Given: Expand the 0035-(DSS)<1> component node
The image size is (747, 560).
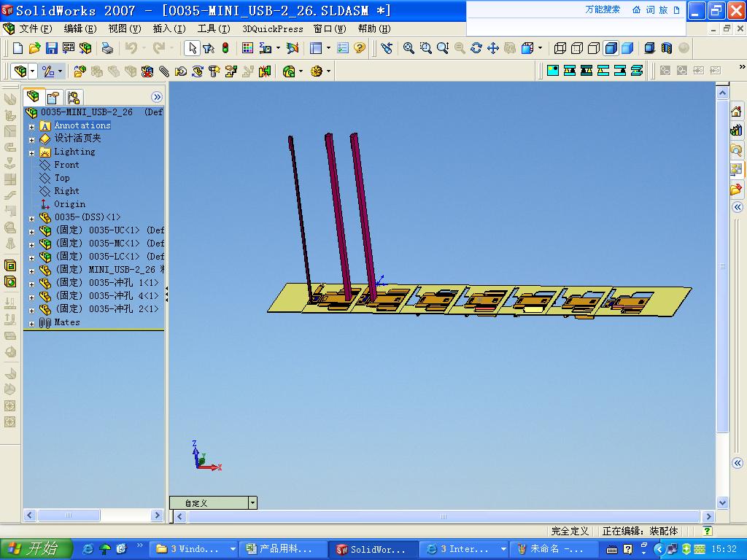Looking at the screenshot, I should [x=32, y=219].
